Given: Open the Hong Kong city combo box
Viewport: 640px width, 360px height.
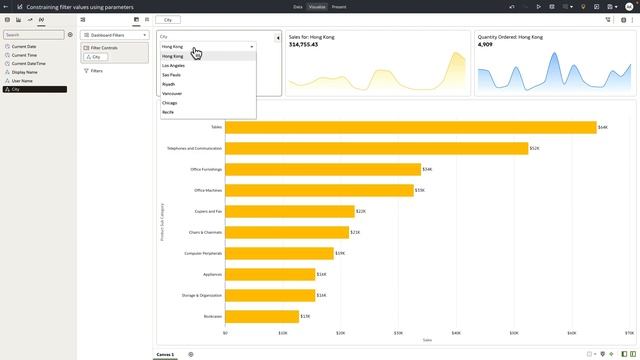Looking at the screenshot, I should click(208, 47).
